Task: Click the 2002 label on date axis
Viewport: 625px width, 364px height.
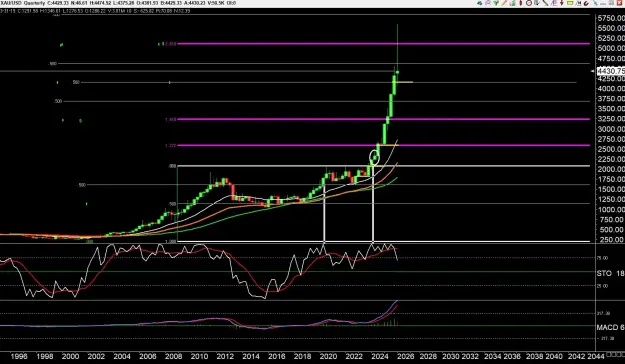Action: coord(96,356)
